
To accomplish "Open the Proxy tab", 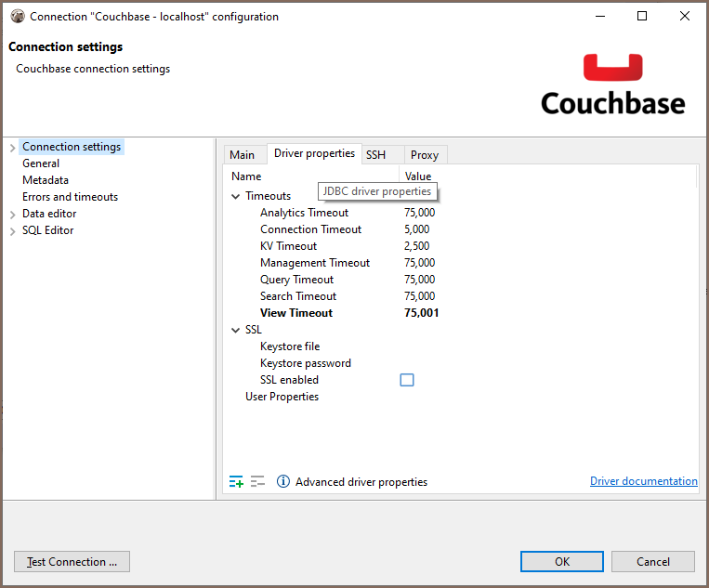I will tap(425, 155).
